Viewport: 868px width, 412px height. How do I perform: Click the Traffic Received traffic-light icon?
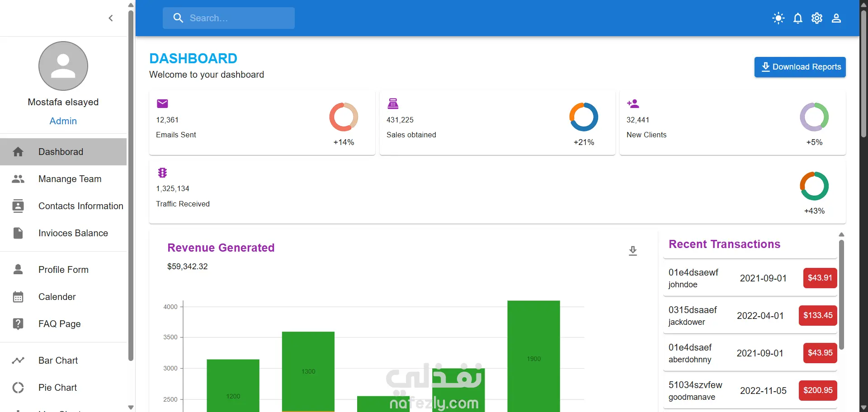[x=162, y=173]
